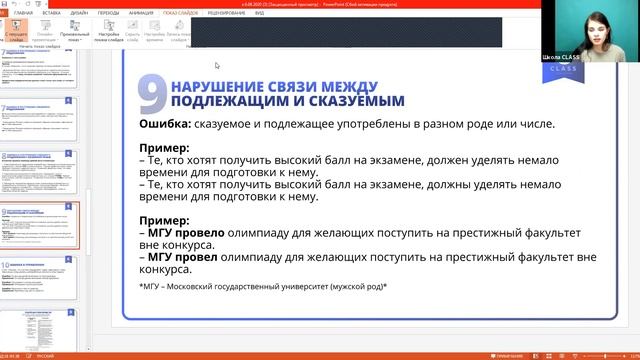Image resolution: width=640 pixels, height=360 pixels.
Task: Click the 'Ошибка:' line on the slide
Action: [347, 124]
